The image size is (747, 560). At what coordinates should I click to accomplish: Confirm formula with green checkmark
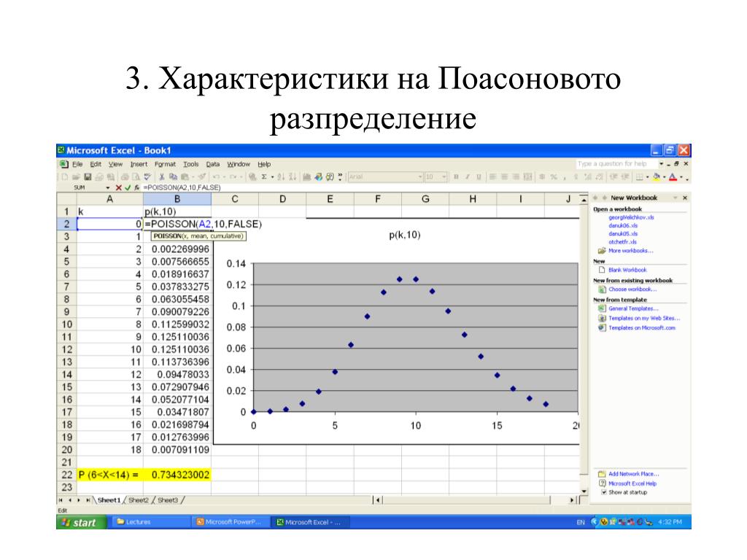(x=127, y=187)
